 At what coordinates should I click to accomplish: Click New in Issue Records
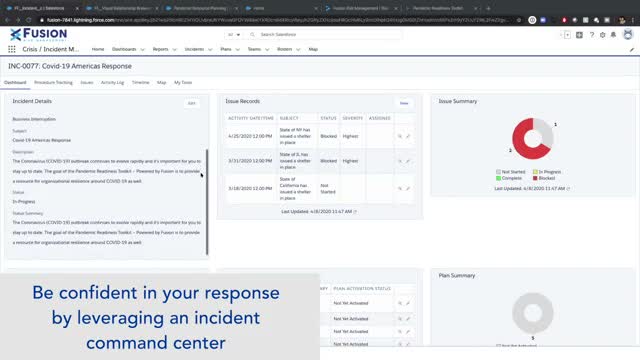tap(404, 103)
